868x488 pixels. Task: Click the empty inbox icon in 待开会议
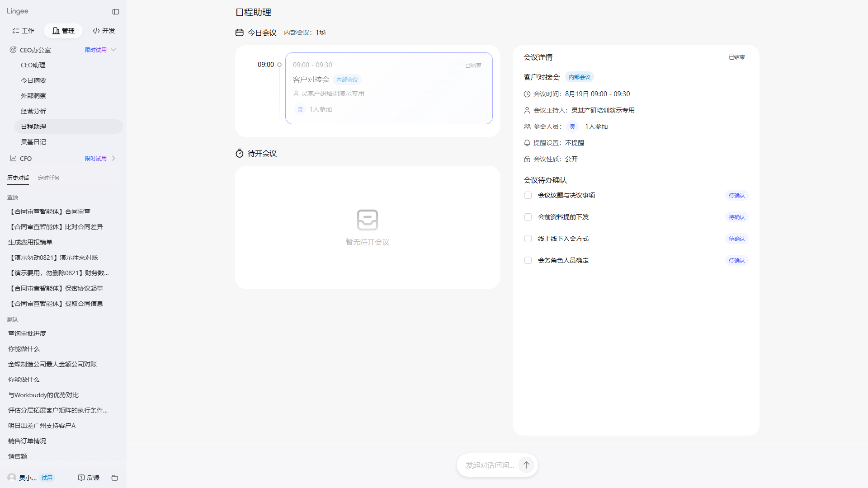click(368, 220)
